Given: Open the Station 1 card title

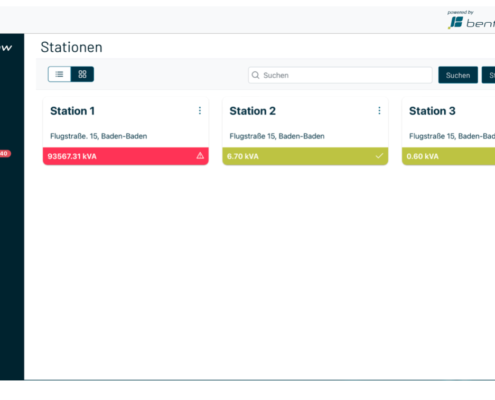Looking at the screenshot, I should (72, 111).
